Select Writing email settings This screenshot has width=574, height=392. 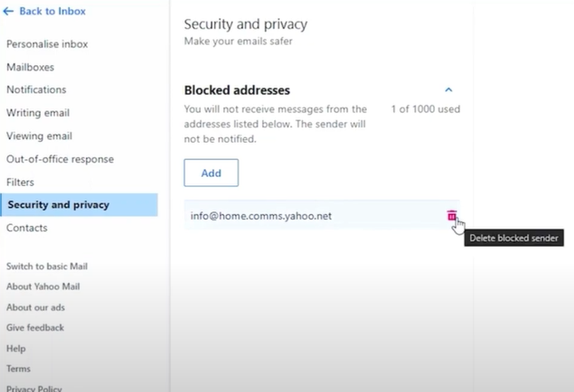(x=38, y=113)
